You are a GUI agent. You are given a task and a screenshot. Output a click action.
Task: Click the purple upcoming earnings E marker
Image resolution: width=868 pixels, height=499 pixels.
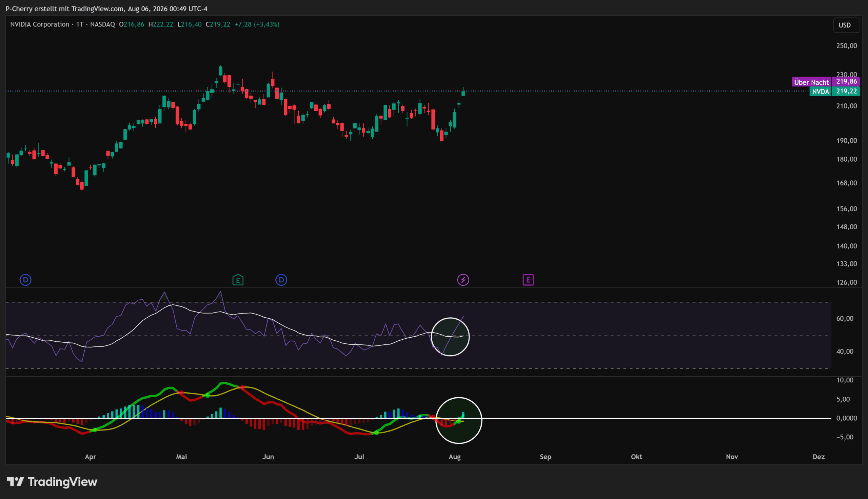coord(528,280)
